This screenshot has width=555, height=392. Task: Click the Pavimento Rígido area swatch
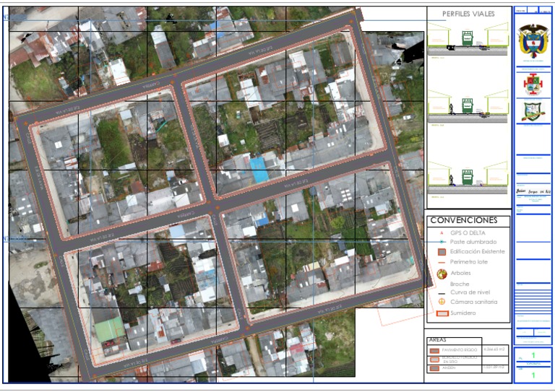434,351
